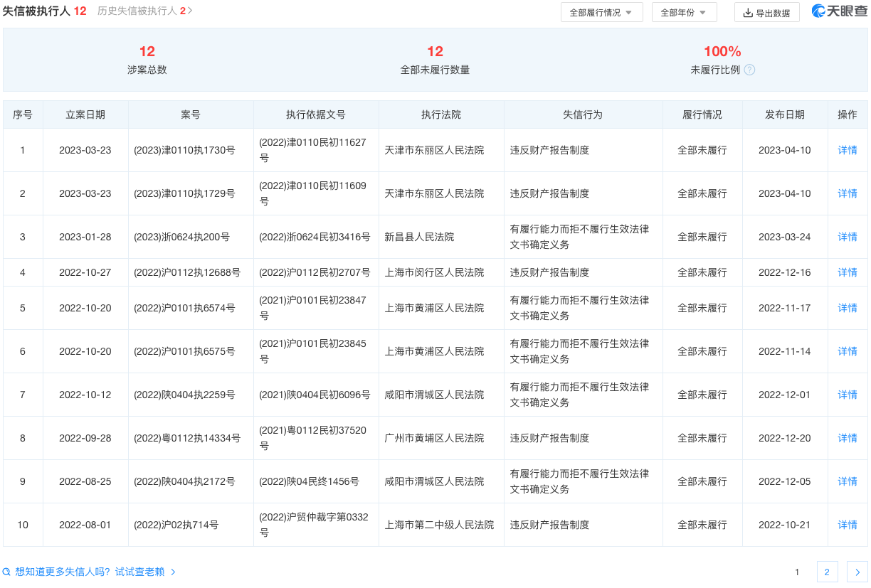Click the 天眼查 logo
871x588 pixels.
[838, 11]
